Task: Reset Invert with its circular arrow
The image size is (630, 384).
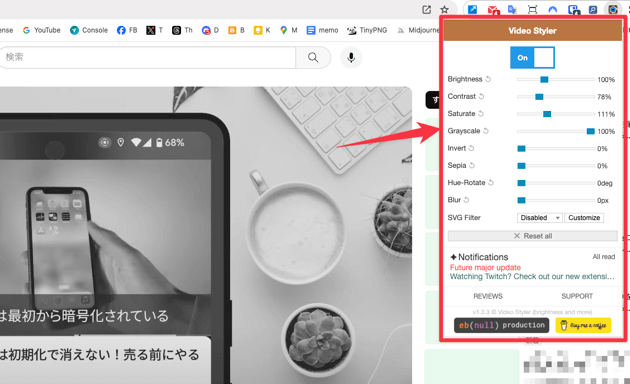Action: pyautogui.click(x=471, y=148)
